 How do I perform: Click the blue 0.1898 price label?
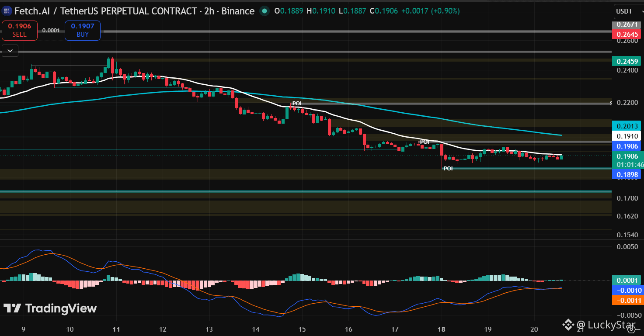click(x=627, y=175)
